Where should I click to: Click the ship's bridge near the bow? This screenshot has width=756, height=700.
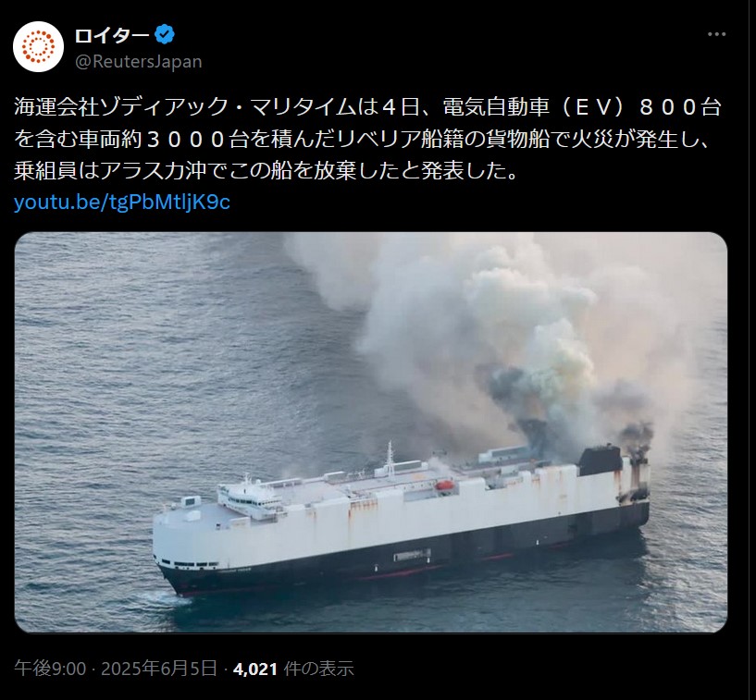click(x=246, y=498)
